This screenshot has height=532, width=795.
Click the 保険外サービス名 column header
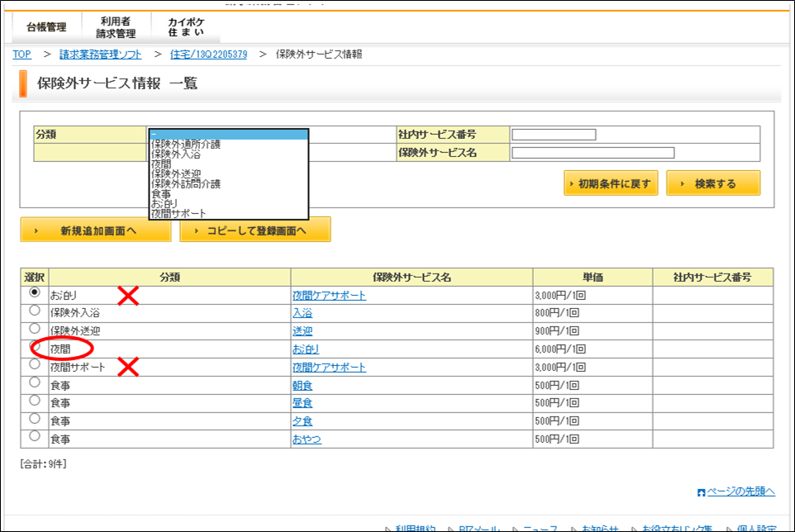(412, 277)
